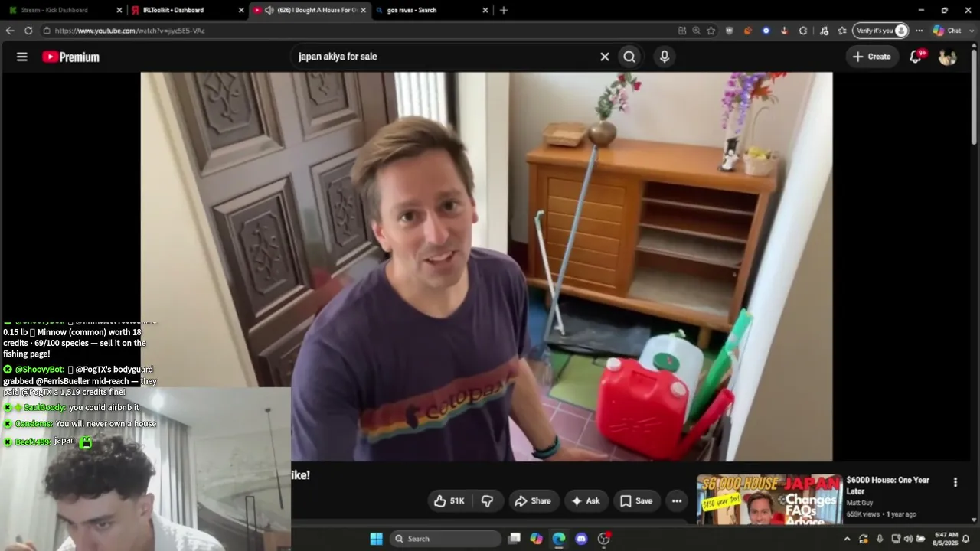The image size is (980, 551).
Task: Open the $6000 House: One Year Later title
Action: tap(888, 485)
